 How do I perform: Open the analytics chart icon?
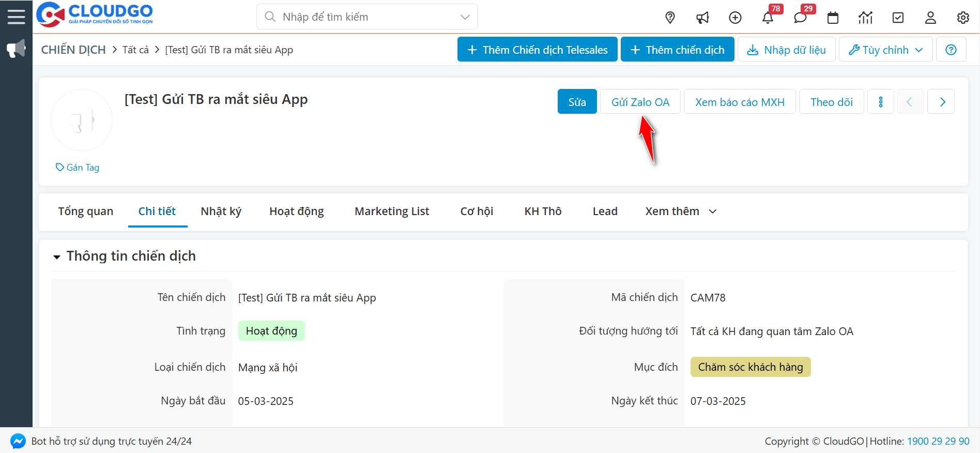click(865, 18)
